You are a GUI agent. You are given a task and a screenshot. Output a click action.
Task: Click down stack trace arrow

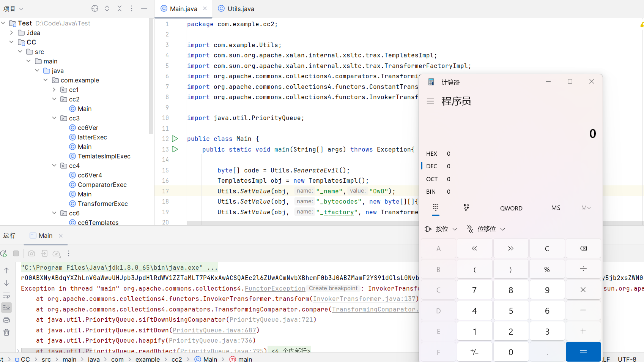tap(6, 283)
